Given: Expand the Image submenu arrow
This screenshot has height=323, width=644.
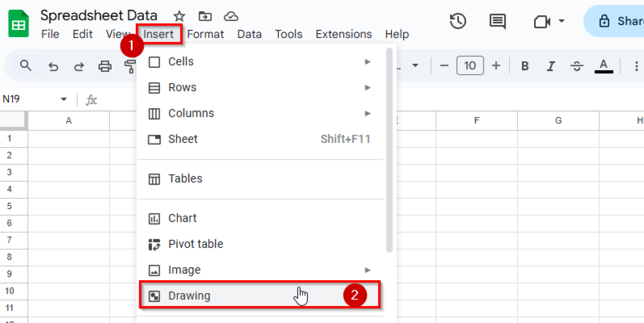Looking at the screenshot, I should [x=368, y=270].
